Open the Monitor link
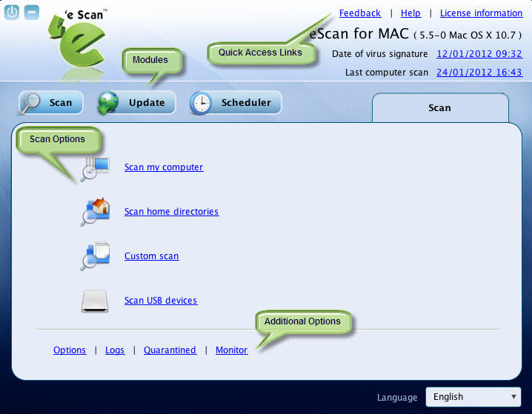Image resolution: width=532 pixels, height=414 pixels. tap(232, 350)
